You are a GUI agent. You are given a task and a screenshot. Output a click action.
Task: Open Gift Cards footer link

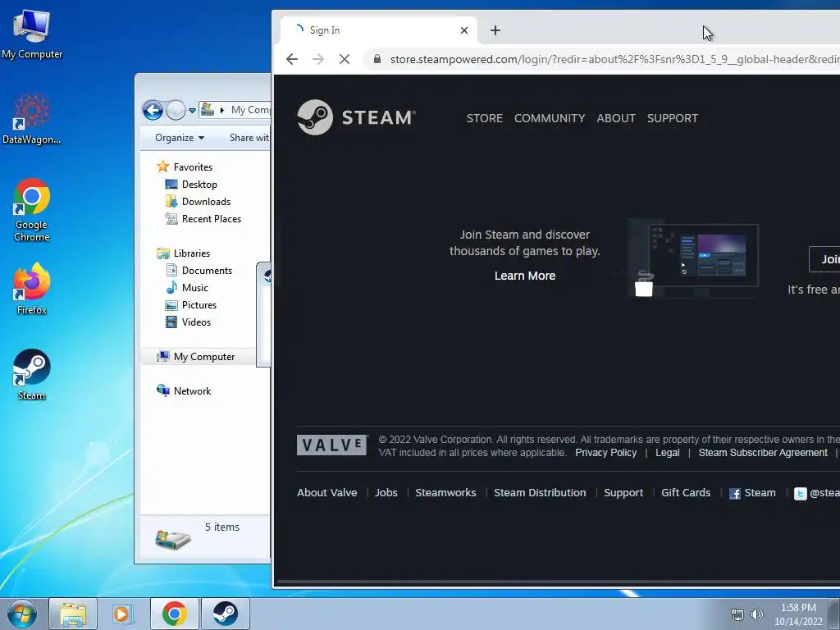click(x=686, y=493)
